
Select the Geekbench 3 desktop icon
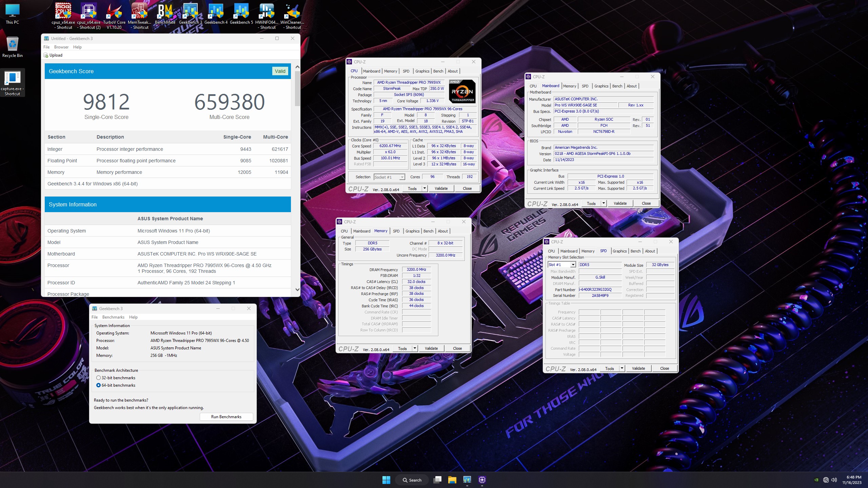(191, 14)
